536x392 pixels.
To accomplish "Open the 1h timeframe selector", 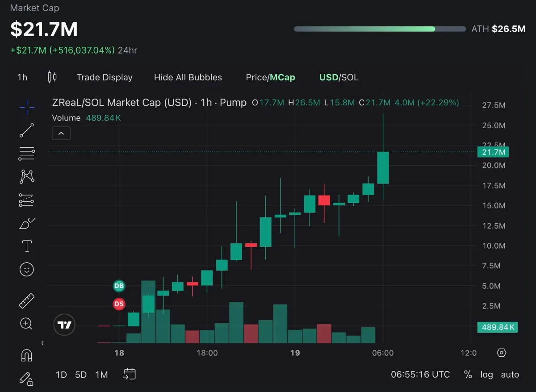I will tap(22, 77).
